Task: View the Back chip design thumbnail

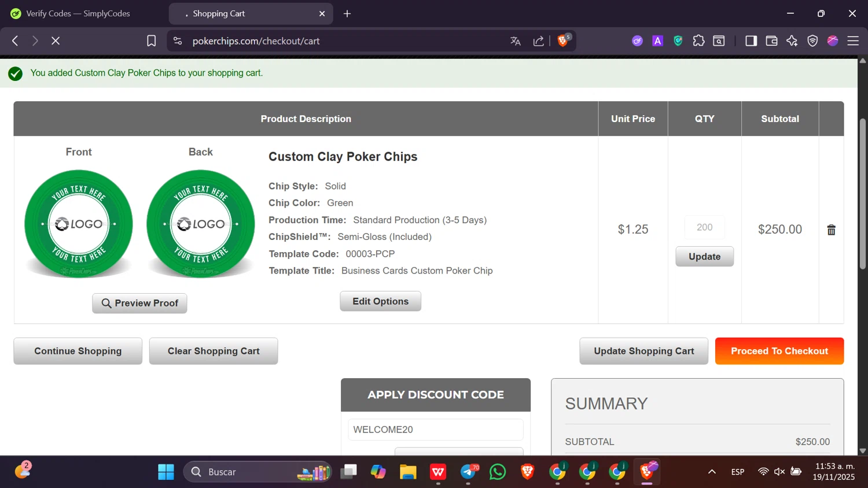Action: [x=201, y=224]
